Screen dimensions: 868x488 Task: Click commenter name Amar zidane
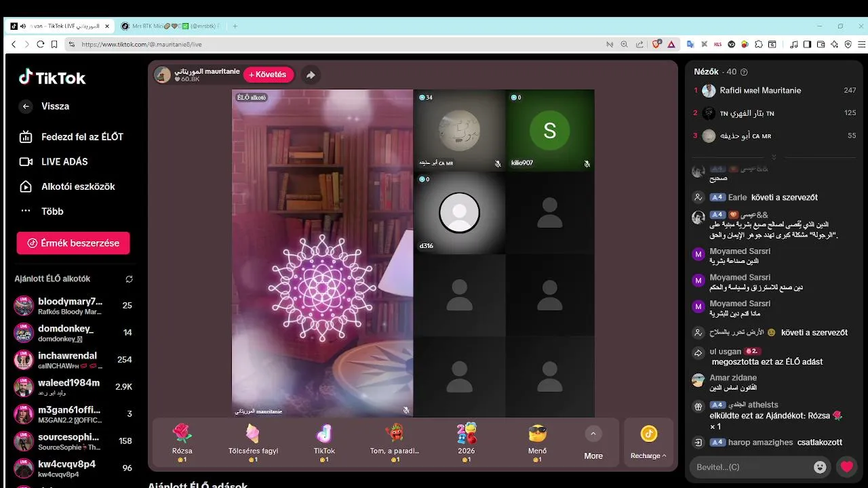coord(733,378)
